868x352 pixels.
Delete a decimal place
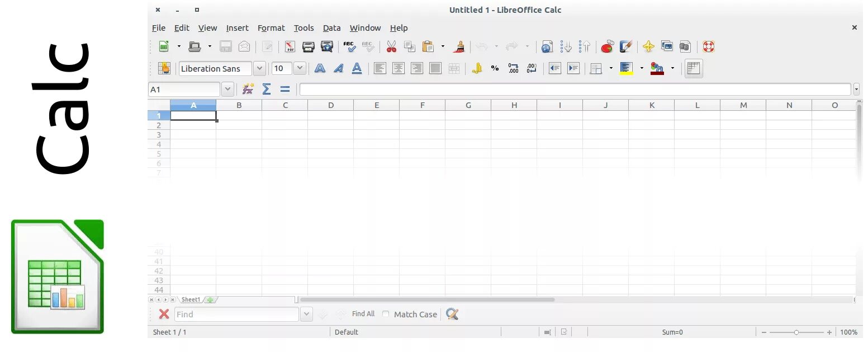click(532, 68)
